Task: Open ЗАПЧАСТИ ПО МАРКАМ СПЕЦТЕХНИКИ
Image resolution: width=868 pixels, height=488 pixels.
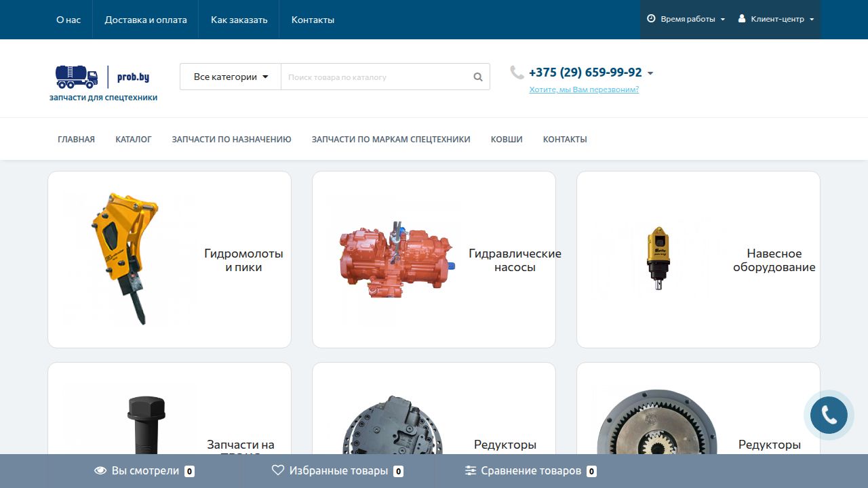Action: tap(391, 139)
